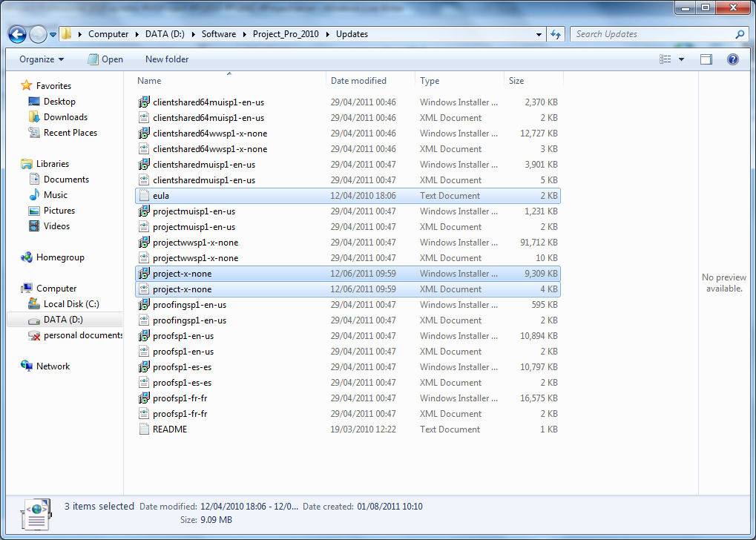
Task: Select the eula text document icon
Action: tap(144, 196)
